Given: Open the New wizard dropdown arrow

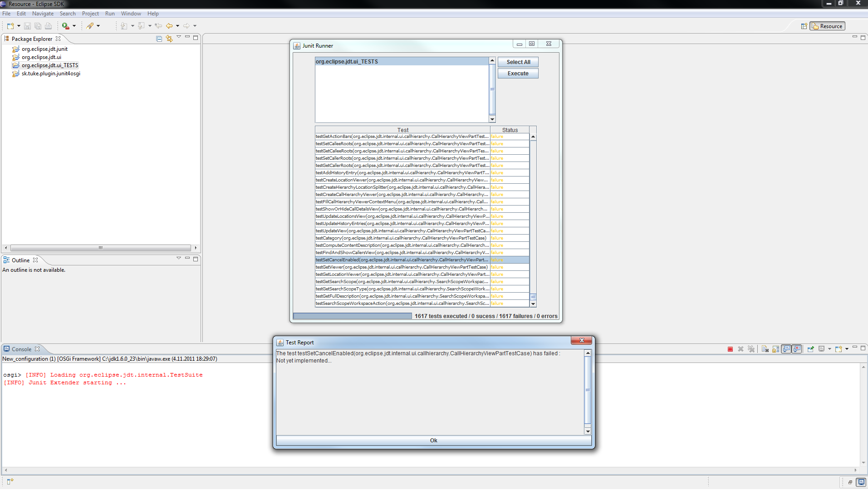Looking at the screenshot, I should click(x=19, y=26).
